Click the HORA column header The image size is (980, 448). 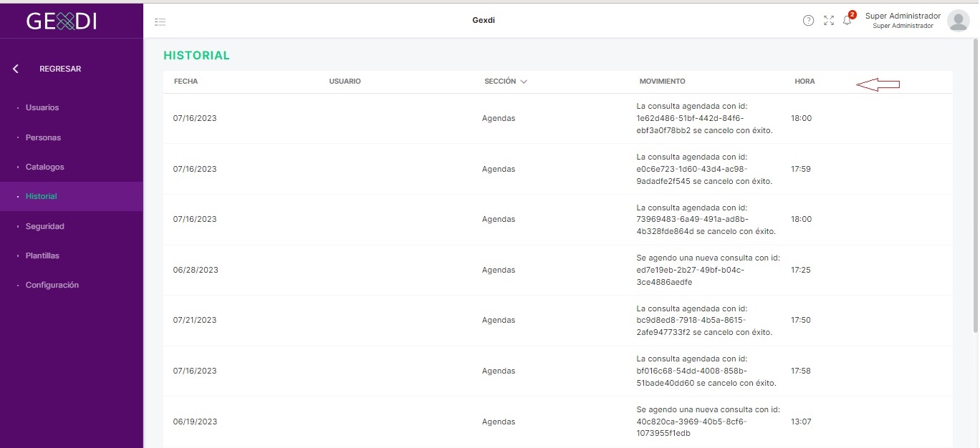tap(804, 82)
